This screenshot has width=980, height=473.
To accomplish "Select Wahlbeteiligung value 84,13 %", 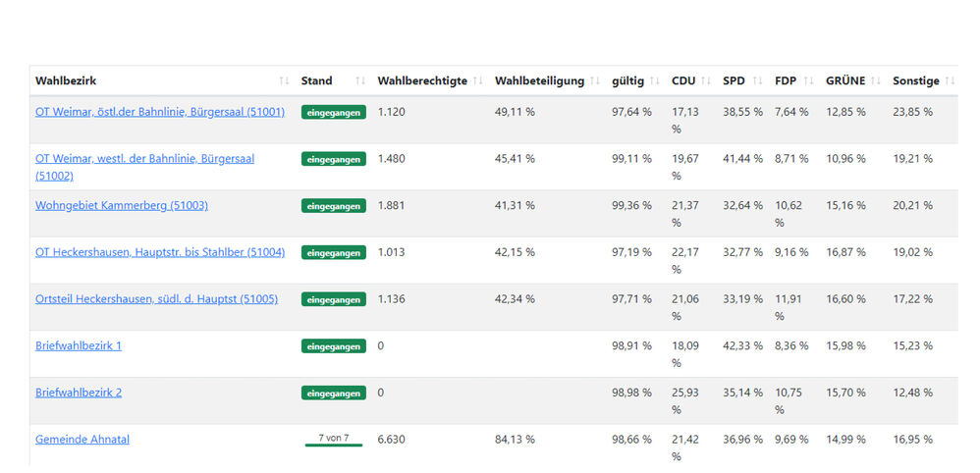I will click(515, 440).
